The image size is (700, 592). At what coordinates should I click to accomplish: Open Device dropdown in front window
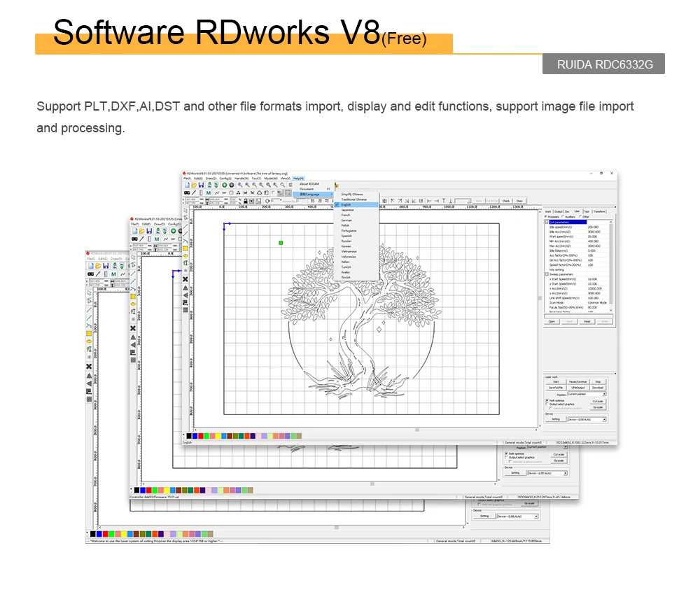(587, 420)
